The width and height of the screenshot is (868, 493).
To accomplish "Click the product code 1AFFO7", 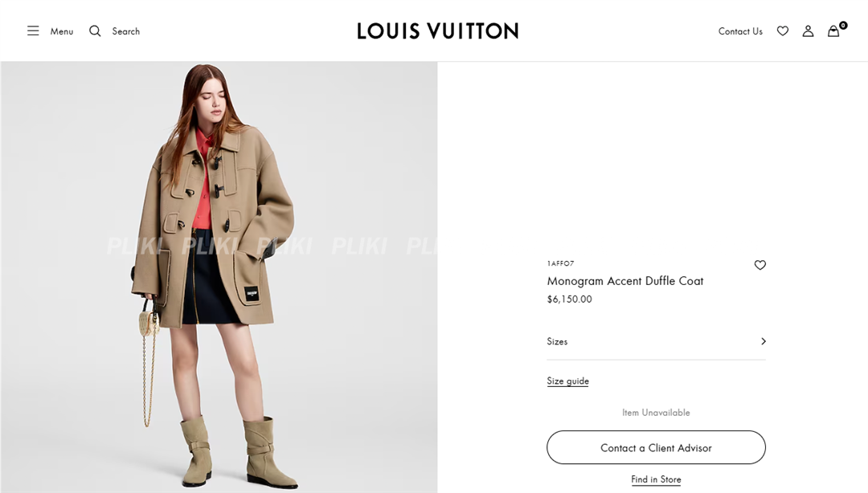I will (560, 263).
